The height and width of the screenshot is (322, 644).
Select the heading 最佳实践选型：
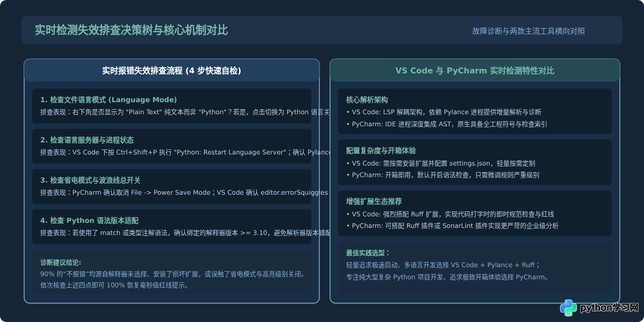(368, 253)
